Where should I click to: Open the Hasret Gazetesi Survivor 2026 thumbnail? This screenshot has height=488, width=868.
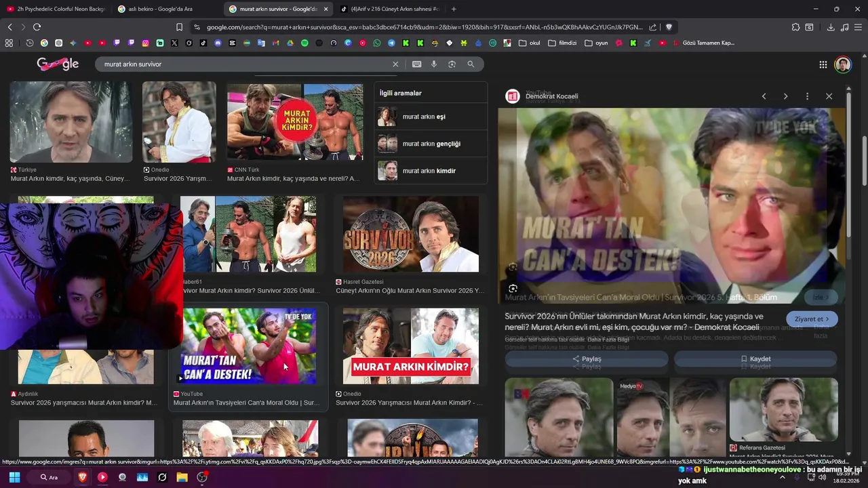pyautogui.click(x=410, y=234)
